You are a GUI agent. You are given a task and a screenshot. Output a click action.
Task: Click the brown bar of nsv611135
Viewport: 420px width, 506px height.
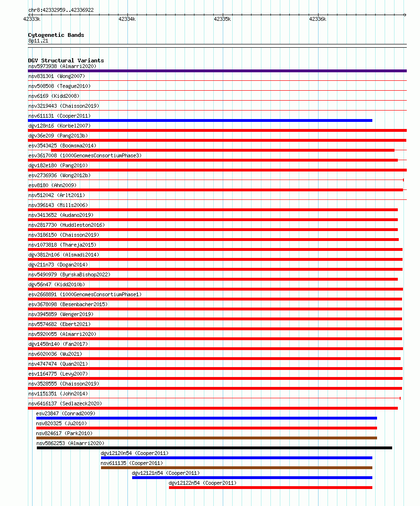point(236,468)
